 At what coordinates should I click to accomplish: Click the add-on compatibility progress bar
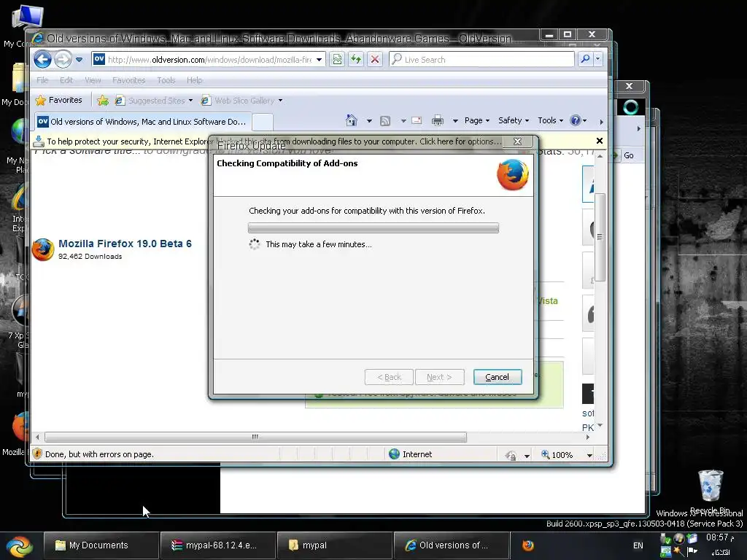pos(373,227)
